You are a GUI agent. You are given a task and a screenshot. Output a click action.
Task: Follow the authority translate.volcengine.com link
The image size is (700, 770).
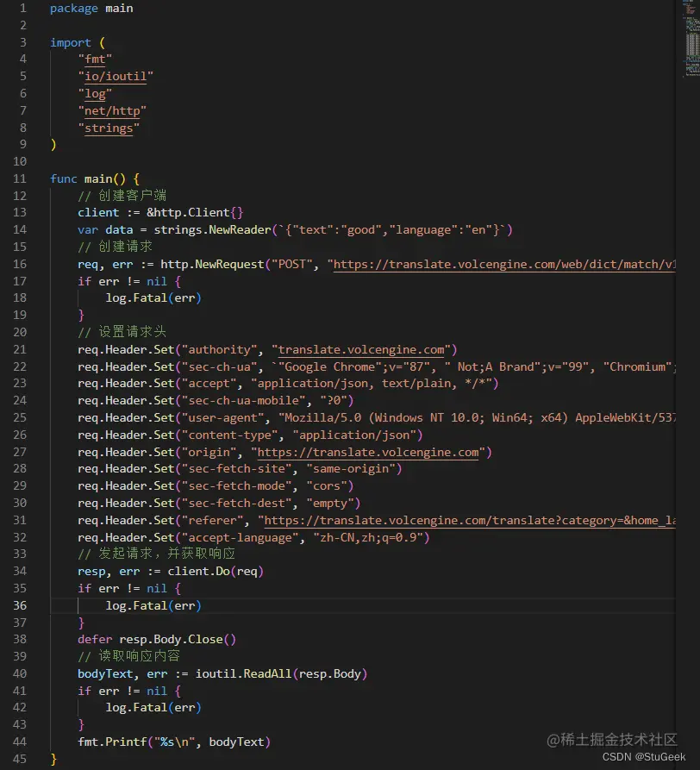[x=361, y=350]
